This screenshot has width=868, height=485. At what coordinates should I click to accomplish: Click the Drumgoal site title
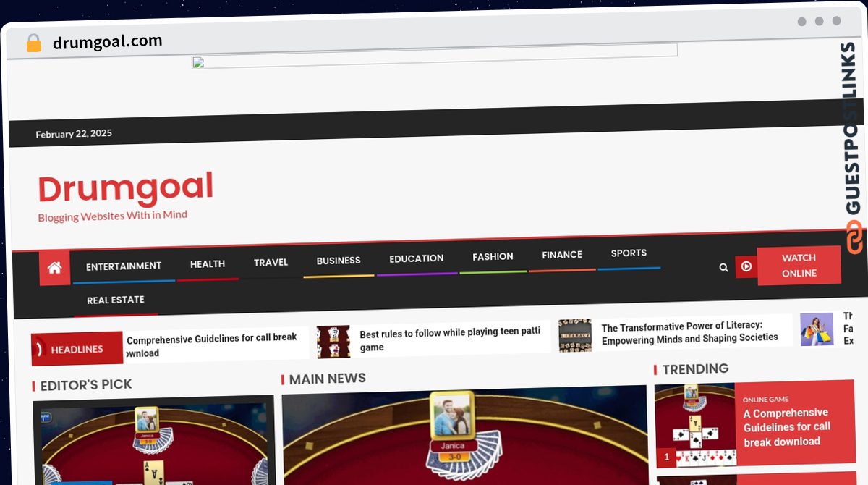pos(126,187)
